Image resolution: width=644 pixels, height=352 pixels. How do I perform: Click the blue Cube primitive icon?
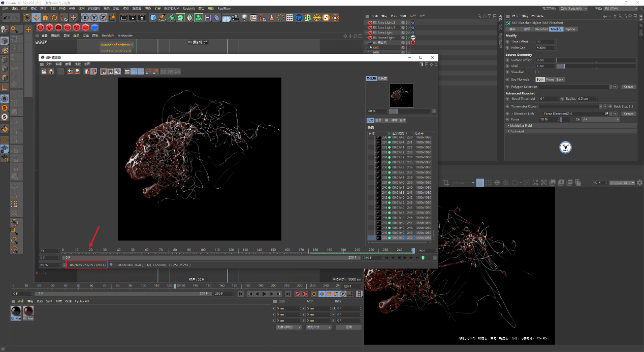153,18
